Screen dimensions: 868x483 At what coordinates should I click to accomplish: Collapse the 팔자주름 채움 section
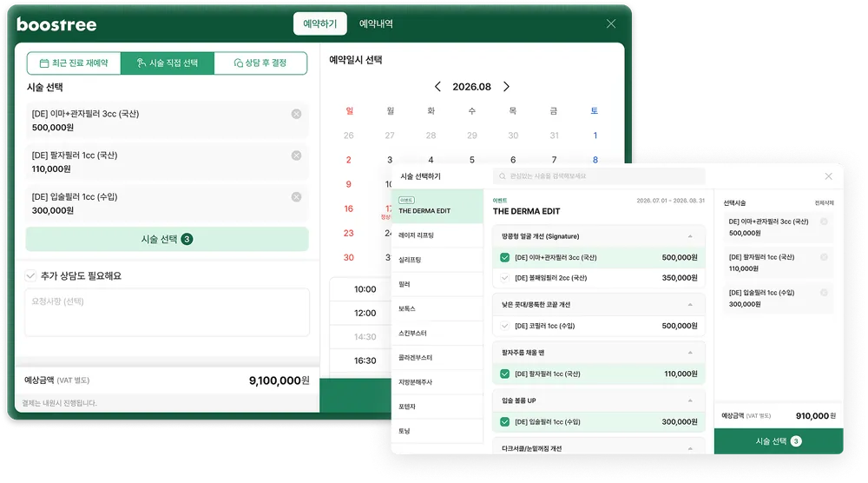pos(690,353)
